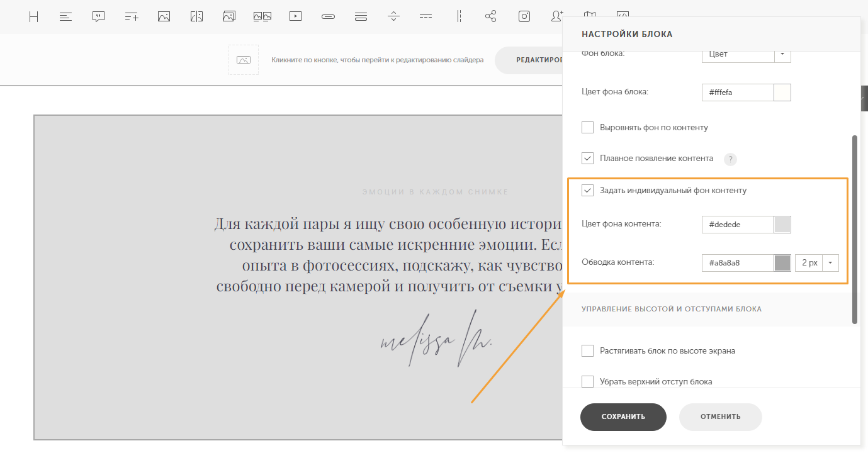Click the Кликните по кнопке slider hint text

[378, 60]
